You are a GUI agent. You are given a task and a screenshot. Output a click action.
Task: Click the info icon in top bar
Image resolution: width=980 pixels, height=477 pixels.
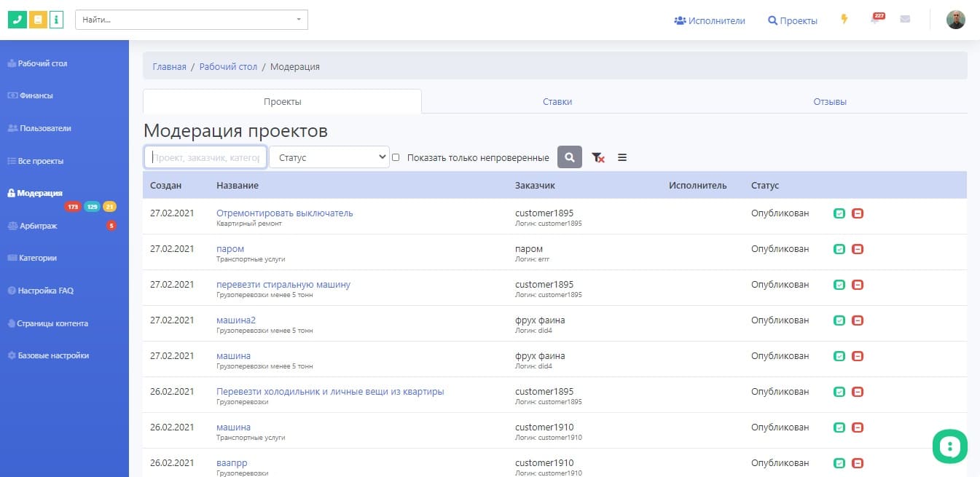pos(56,20)
